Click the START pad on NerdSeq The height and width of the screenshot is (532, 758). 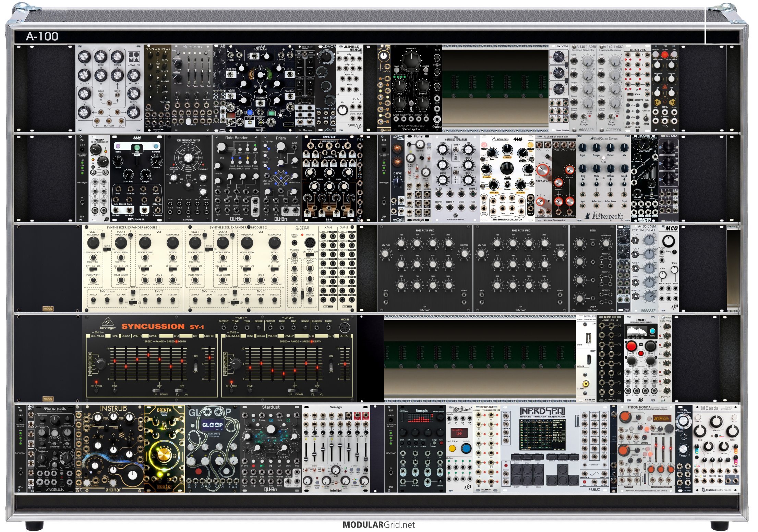click(517, 469)
